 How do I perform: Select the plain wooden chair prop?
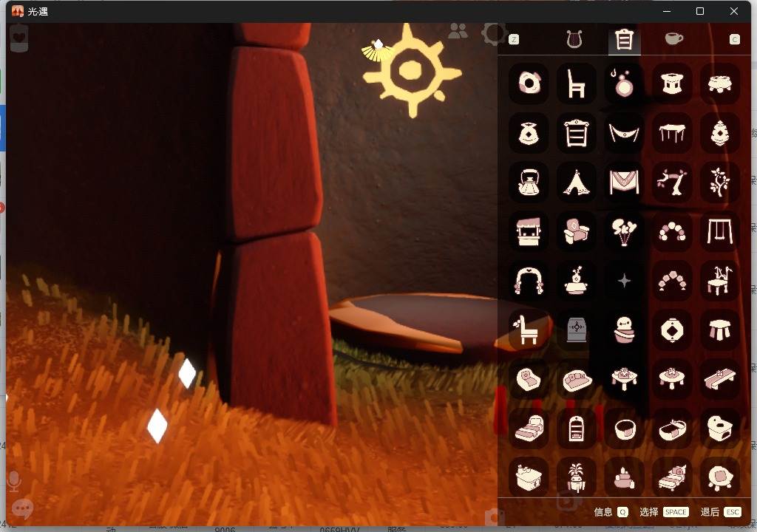point(576,83)
